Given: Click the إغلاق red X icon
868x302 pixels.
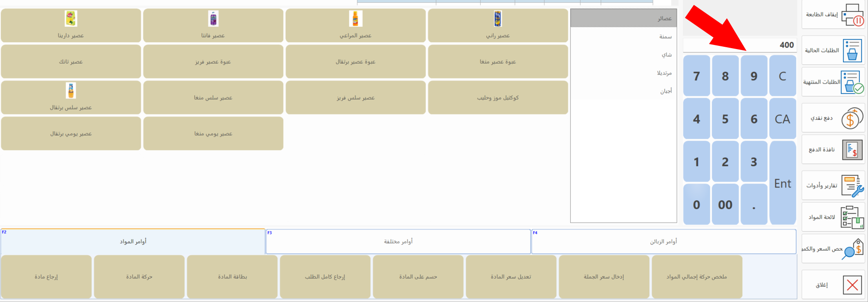Looking at the screenshot, I should click(x=852, y=285).
